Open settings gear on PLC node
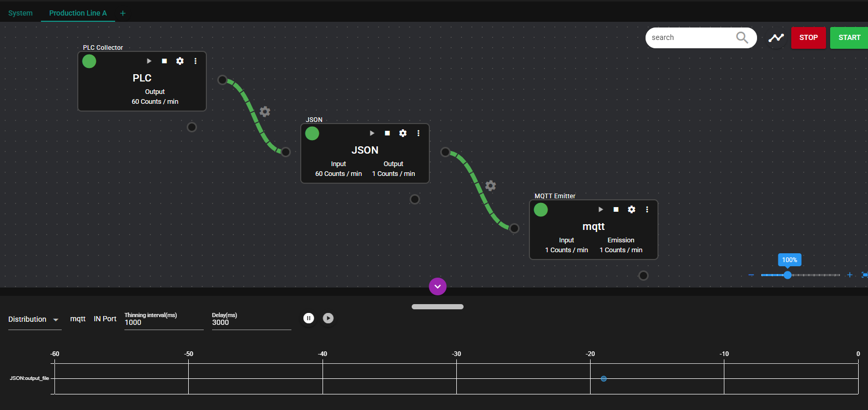Viewport: 868px width, 410px height. (x=180, y=61)
